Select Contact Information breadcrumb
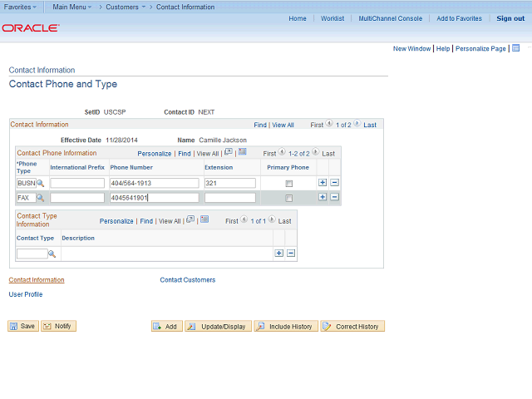Screen dimensions: 532x399 tap(185, 7)
